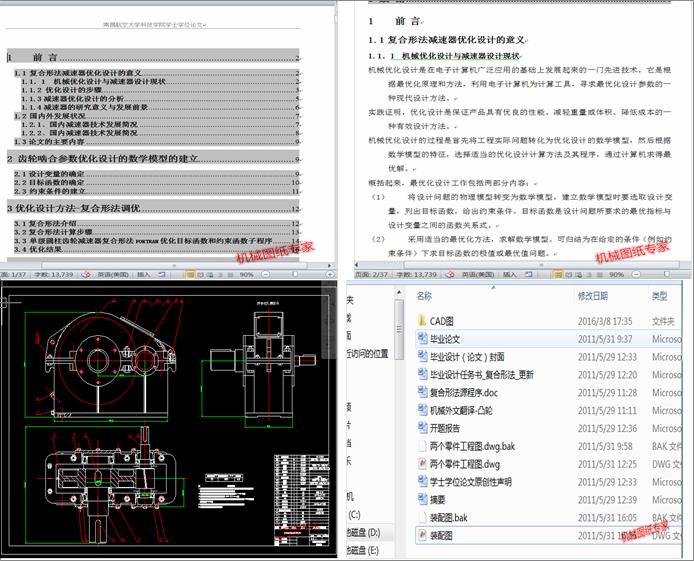Toggle 插入 mode in left Word status bar
This screenshot has height=561, width=694.
pos(143,275)
